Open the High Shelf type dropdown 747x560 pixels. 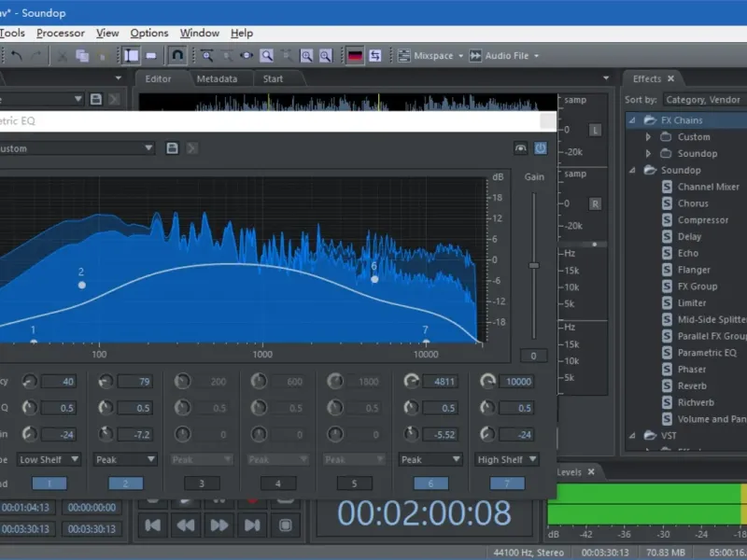507,459
